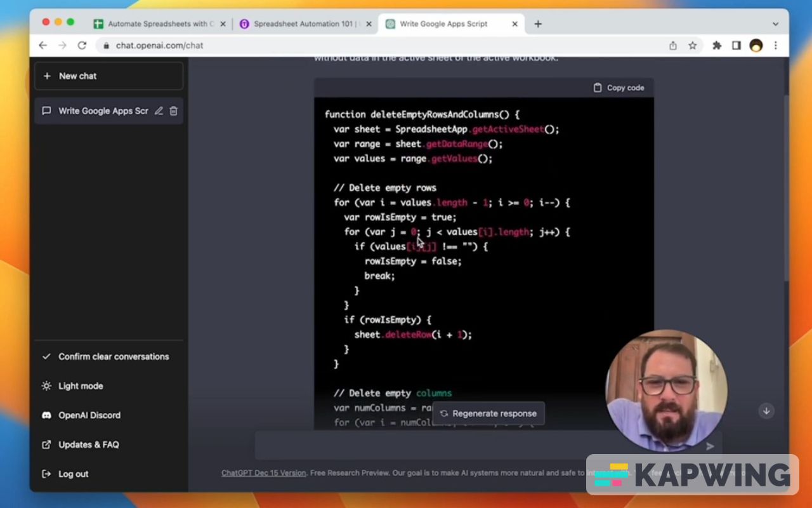The image size is (812, 508).
Task: Click Regenerate response button
Action: 488,413
